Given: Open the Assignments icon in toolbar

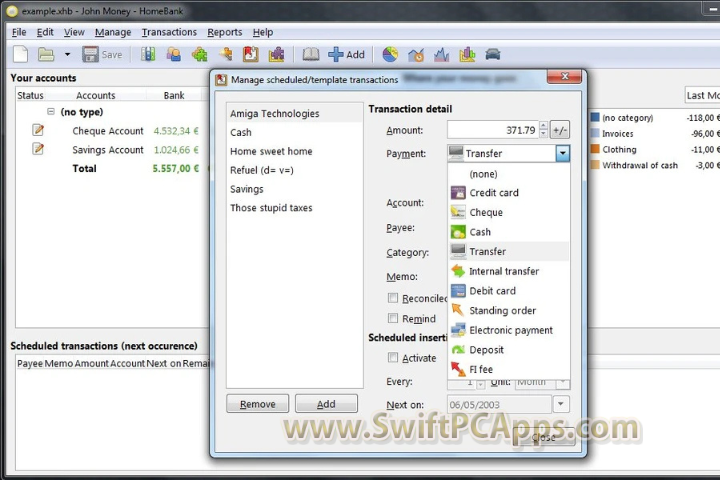Looking at the screenshot, I should 225,54.
